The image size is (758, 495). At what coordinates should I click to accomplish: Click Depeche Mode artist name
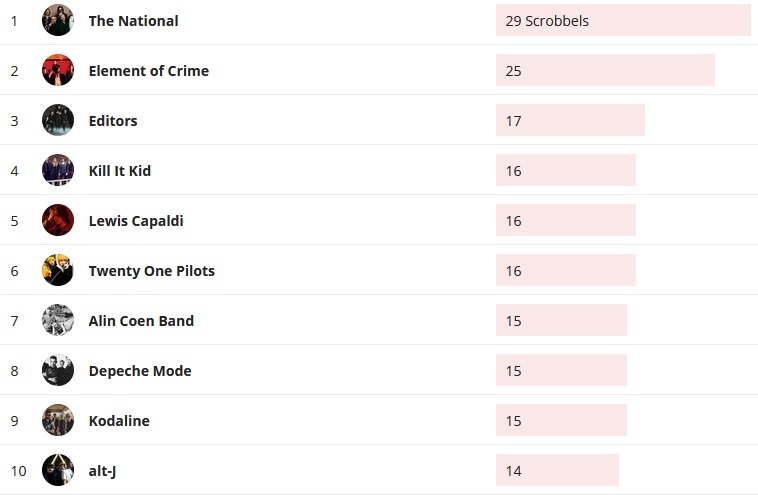tap(140, 371)
